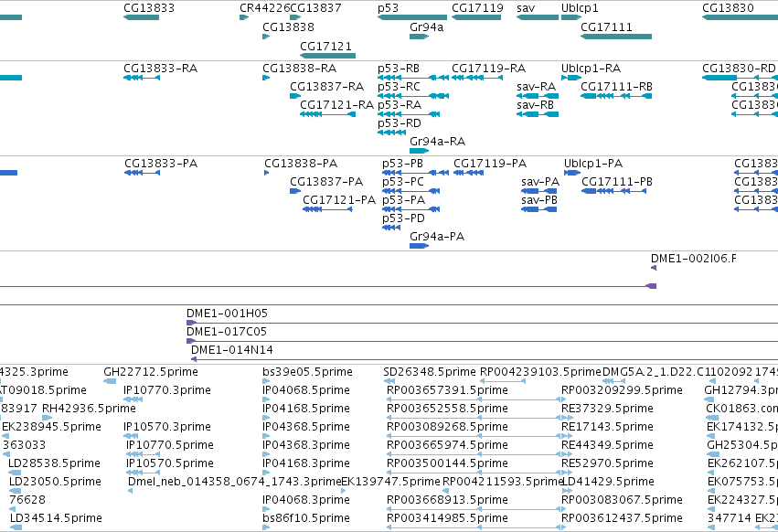Image resolution: width=778 pixels, height=532 pixels.
Task: Click the DME1-001H05 clone label
Action: tap(227, 314)
